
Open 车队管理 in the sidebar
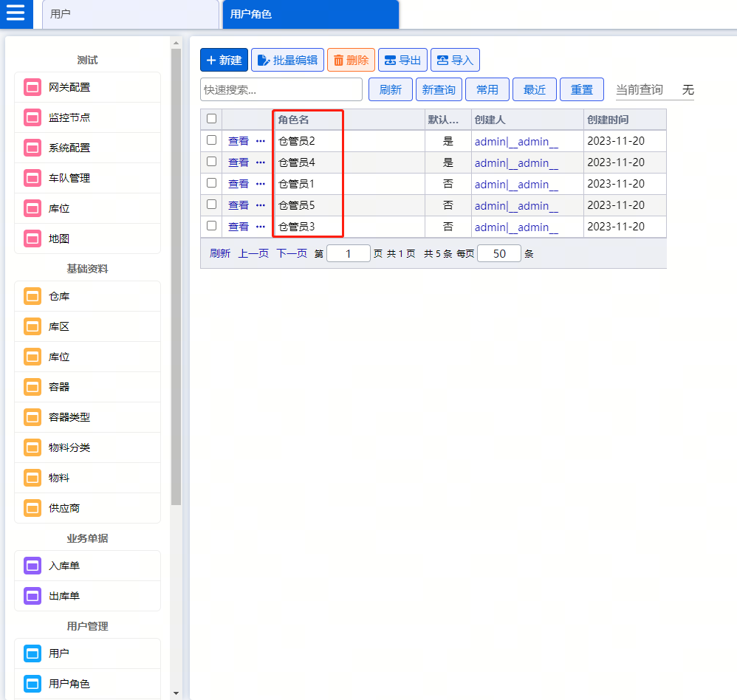[87, 178]
